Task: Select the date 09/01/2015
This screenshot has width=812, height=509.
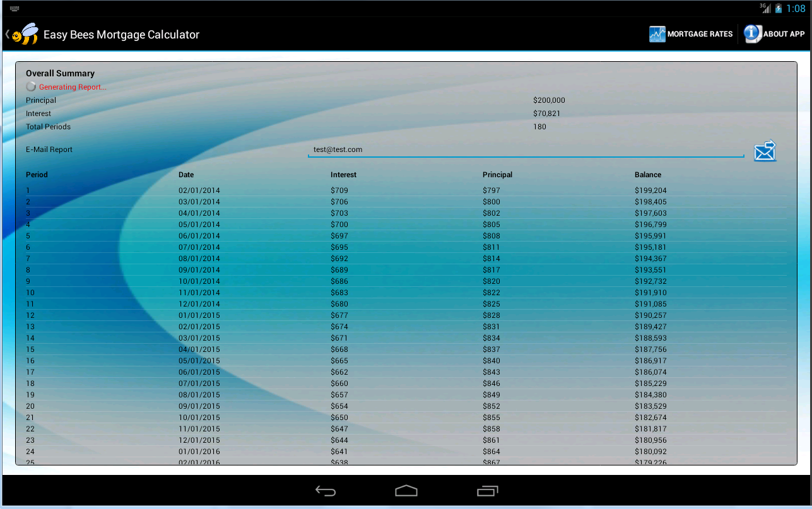Action: [199, 406]
